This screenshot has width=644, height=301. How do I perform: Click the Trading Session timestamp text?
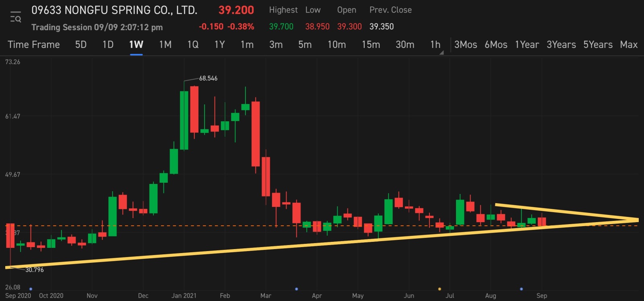(97, 27)
